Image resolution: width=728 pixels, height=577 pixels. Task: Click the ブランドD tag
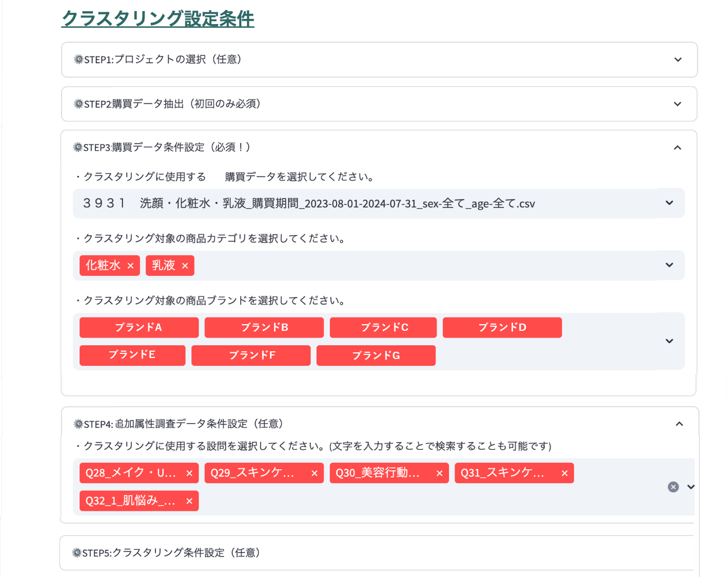point(502,328)
